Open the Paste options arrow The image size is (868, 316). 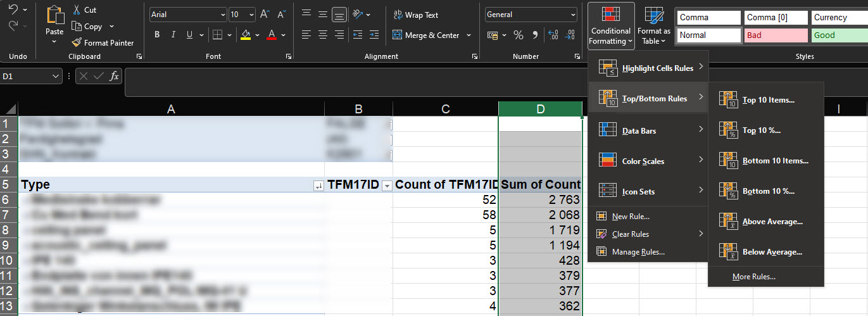coord(54,42)
